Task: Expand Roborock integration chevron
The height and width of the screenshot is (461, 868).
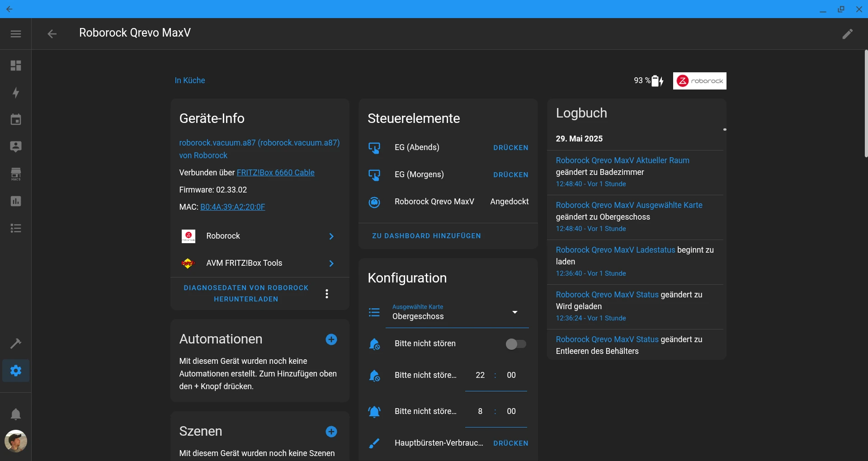Action: point(331,236)
